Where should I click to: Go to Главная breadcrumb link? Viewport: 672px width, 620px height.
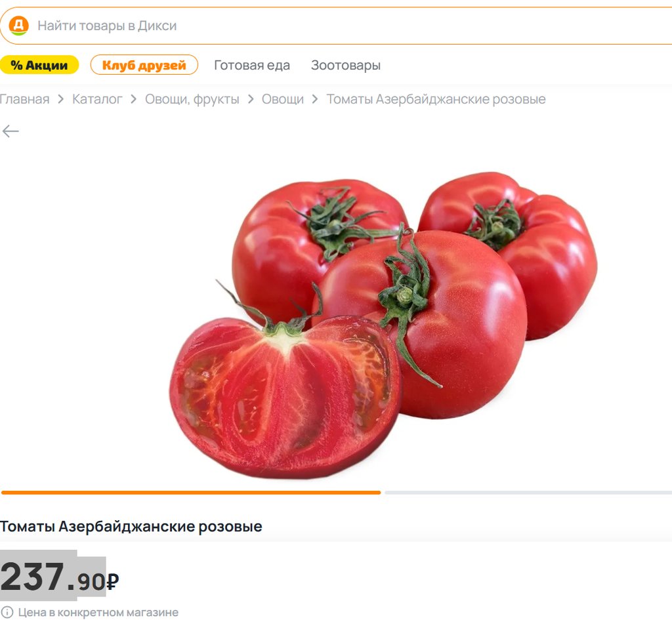coord(24,100)
